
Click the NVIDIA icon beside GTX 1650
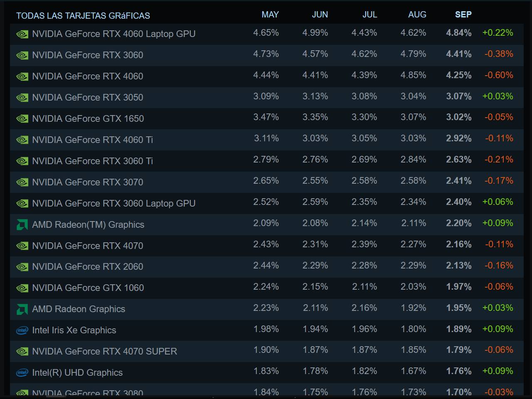[22, 119]
